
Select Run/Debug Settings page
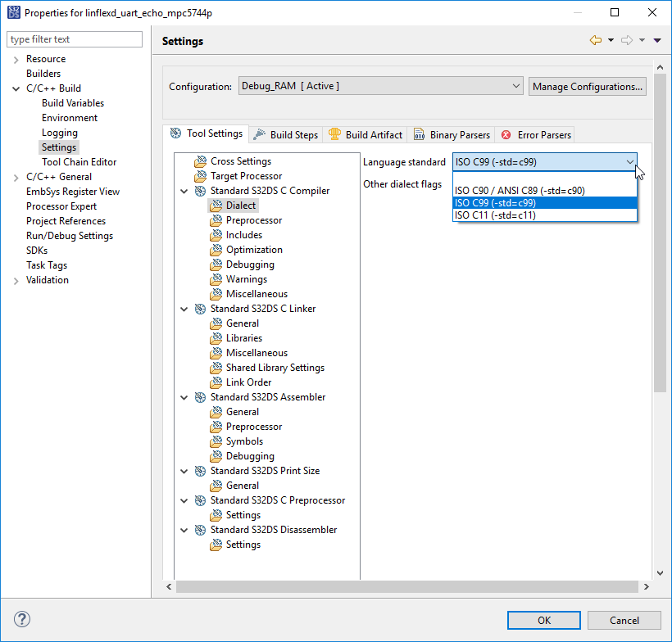pos(70,236)
